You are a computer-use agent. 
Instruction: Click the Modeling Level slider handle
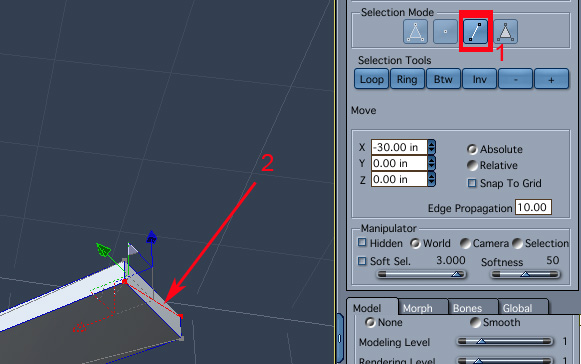tap(481, 341)
